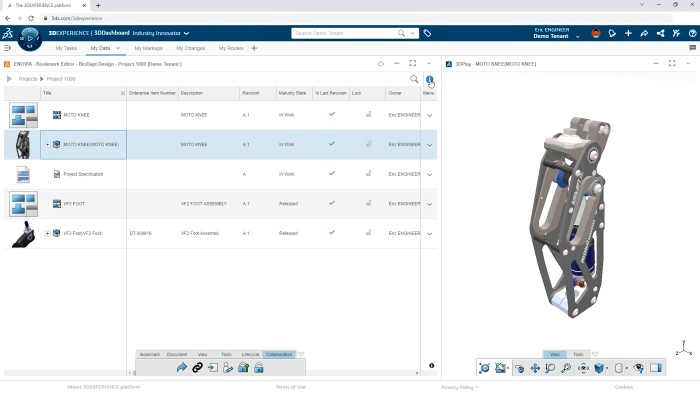Image resolution: width=700 pixels, height=393 pixels.
Task: Toggle lock for MOTO KNEE(MOTO KNEE) row
Action: (x=369, y=144)
